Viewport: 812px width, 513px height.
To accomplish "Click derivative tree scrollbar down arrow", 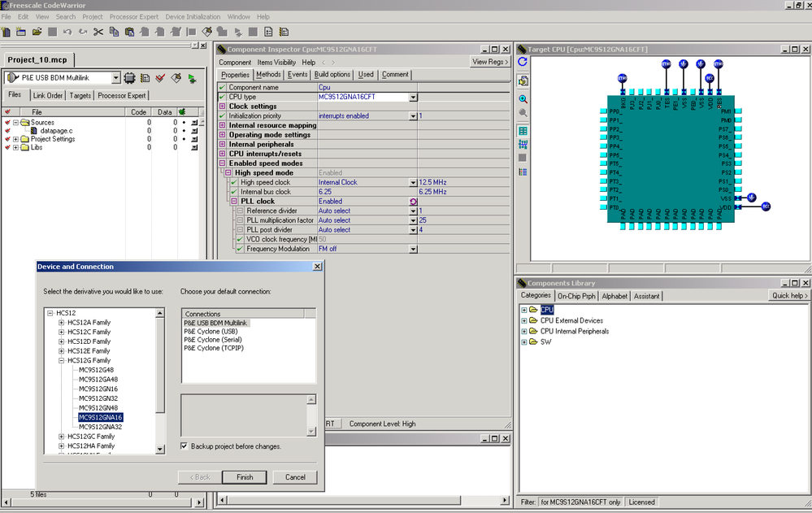I will click(160, 450).
